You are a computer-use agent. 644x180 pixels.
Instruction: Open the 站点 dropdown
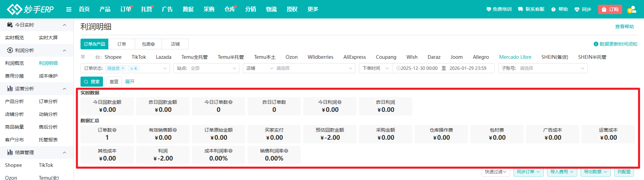(206, 68)
